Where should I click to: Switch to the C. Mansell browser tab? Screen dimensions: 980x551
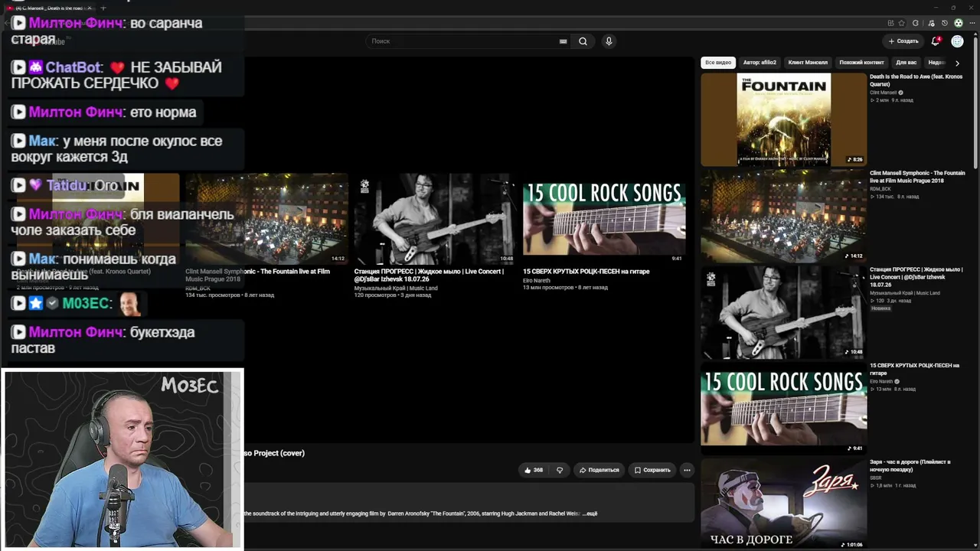51,8
